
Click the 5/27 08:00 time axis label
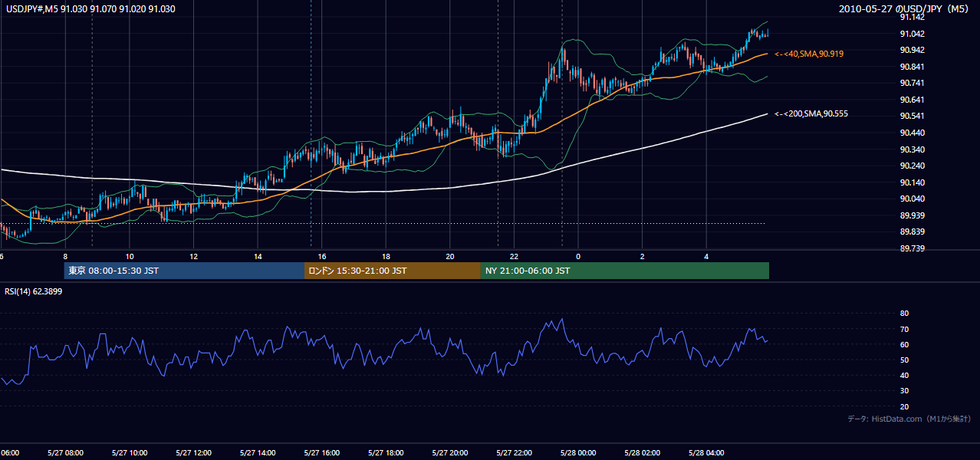tap(65, 452)
